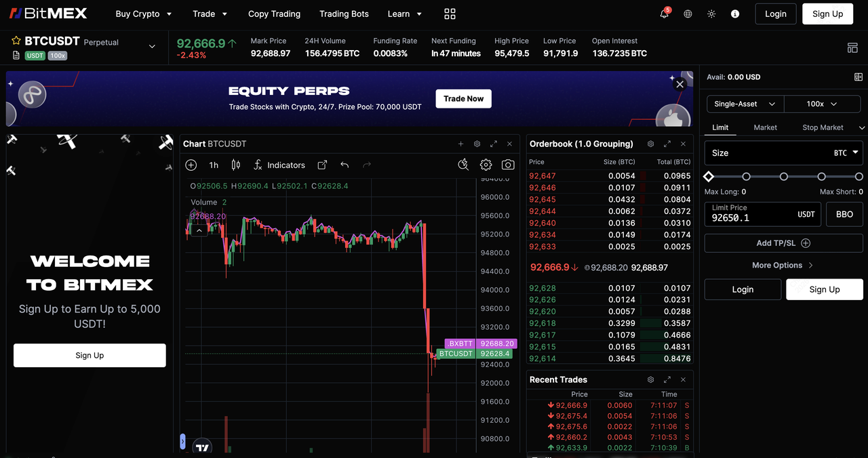Open the chart snapshot camera tool

click(508, 165)
